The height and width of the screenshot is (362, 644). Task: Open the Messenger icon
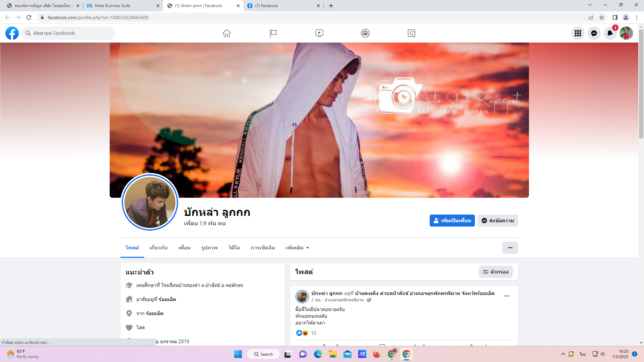click(594, 33)
